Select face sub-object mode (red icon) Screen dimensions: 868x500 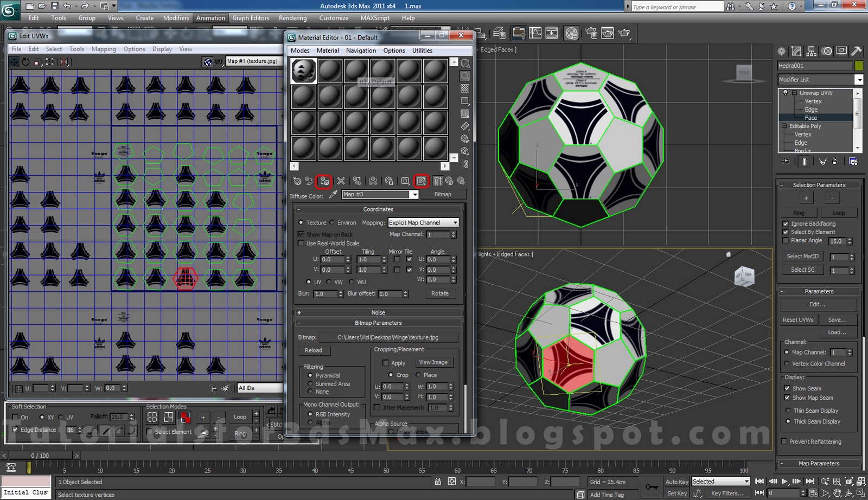pos(186,417)
